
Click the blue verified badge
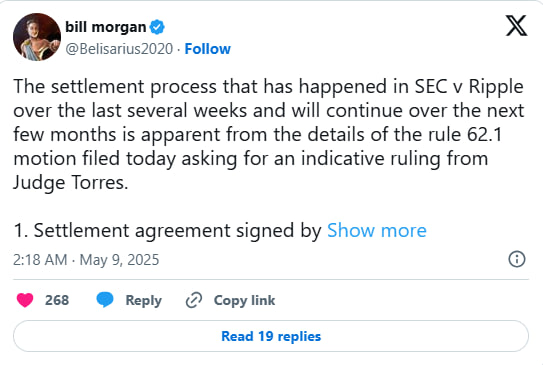pos(157,27)
